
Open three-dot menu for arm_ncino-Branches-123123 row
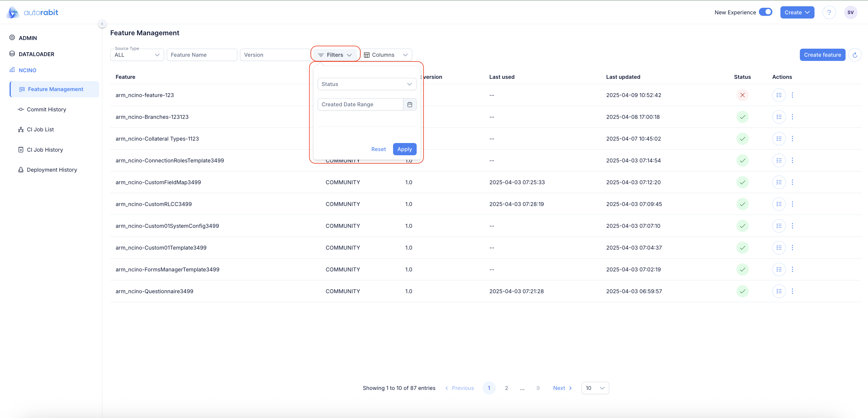coord(792,117)
